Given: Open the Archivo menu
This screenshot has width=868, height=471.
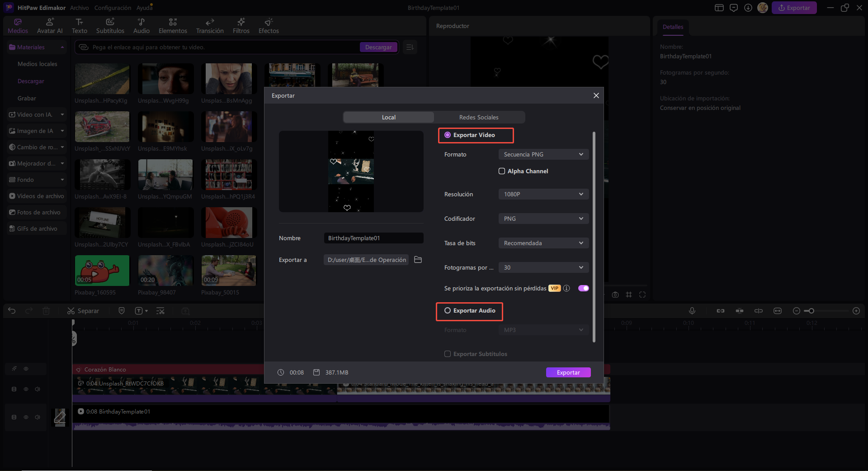Looking at the screenshot, I should coord(80,8).
